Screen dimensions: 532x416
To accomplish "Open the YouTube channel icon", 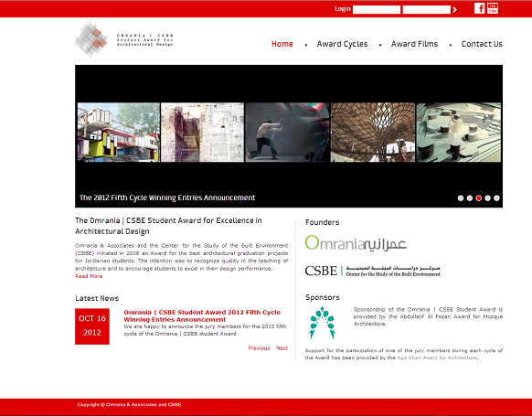I will (x=493, y=8).
